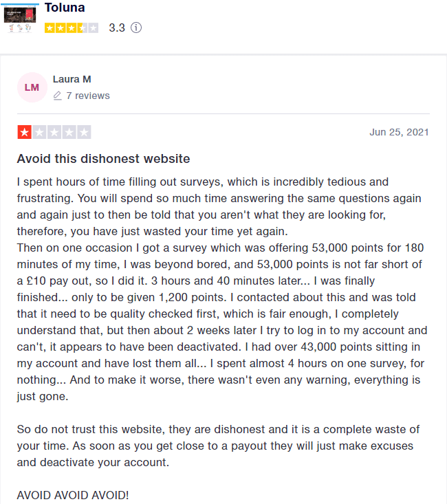Click the first yellow star in Toluna's rating

pyautogui.click(x=50, y=28)
